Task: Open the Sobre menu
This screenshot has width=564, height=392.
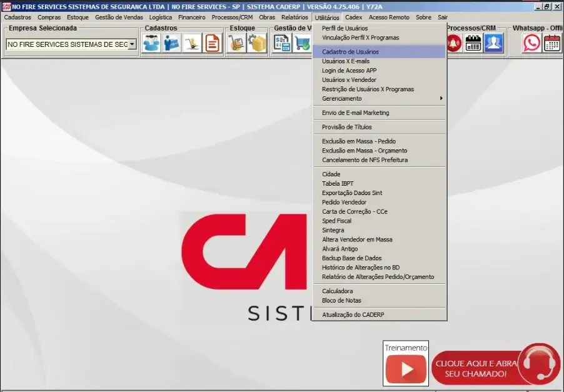Action: coord(423,18)
